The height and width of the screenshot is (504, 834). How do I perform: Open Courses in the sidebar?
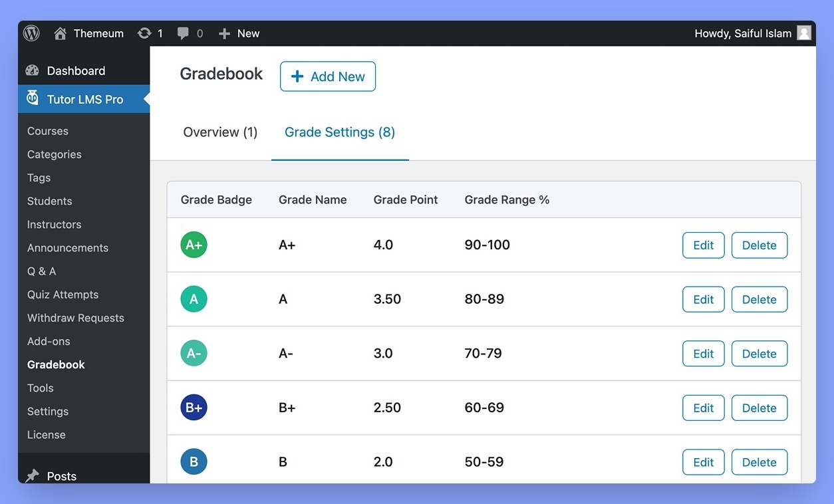(48, 131)
